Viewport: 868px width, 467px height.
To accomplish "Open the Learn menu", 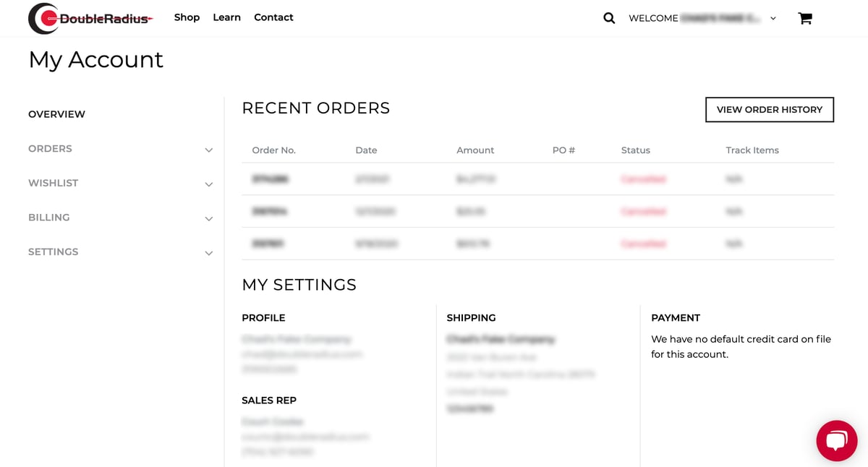I will click(x=226, y=17).
